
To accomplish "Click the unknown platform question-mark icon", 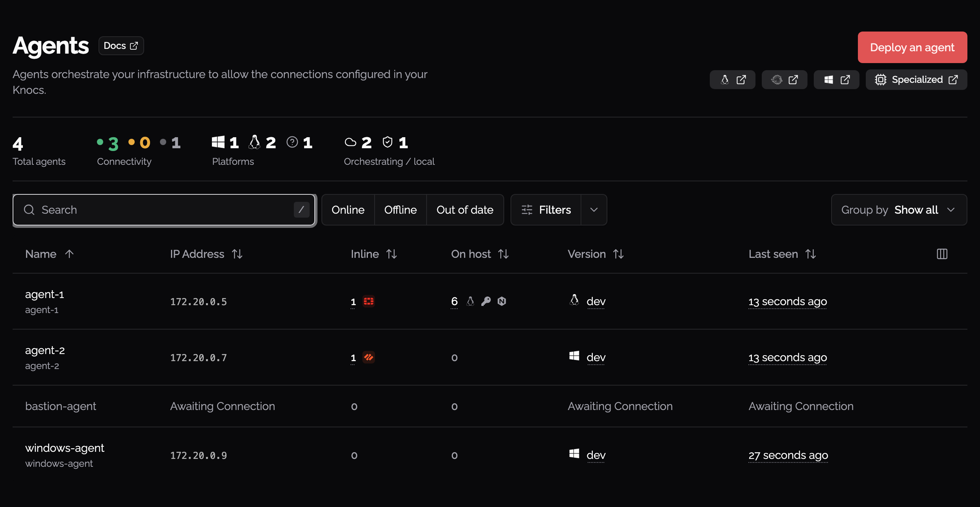I will (292, 142).
